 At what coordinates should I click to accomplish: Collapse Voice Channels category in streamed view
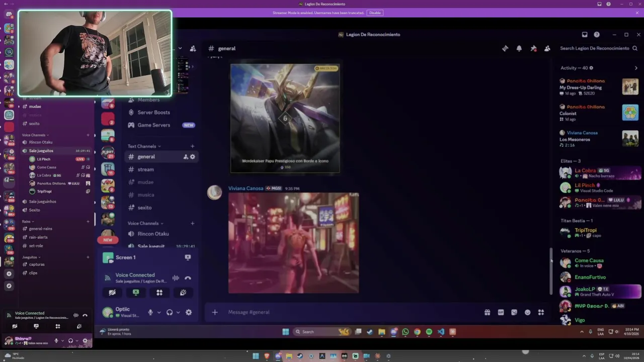145,223
